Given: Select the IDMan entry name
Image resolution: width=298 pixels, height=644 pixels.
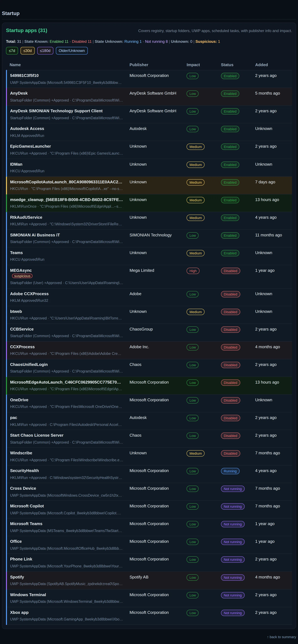Looking at the screenshot, I should pos(16,164).
